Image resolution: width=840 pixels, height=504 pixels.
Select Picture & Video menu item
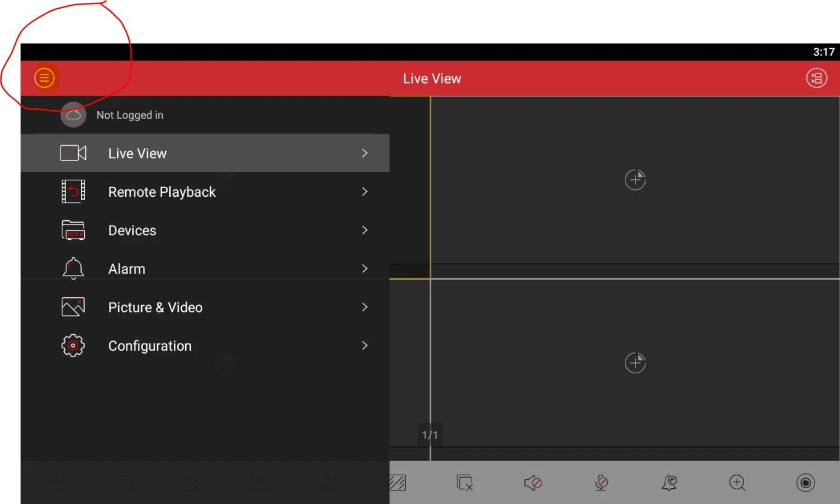pos(155,307)
